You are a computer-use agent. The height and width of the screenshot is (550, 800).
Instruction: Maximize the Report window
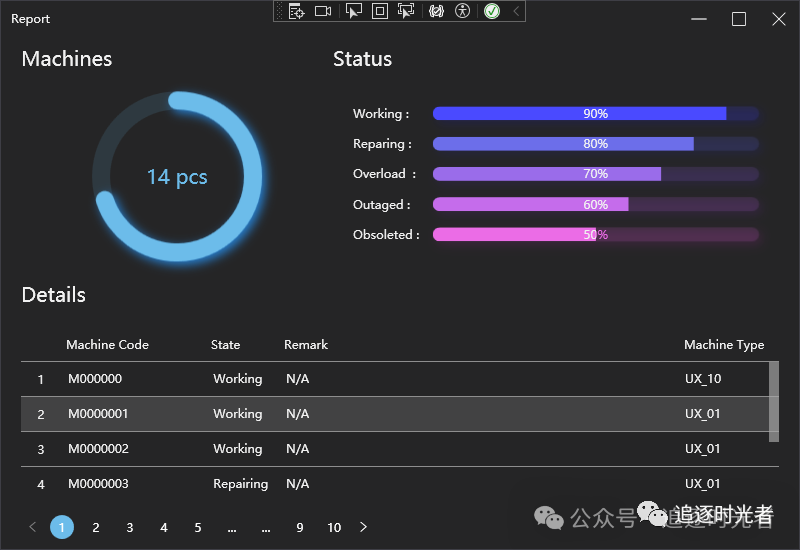click(x=739, y=19)
